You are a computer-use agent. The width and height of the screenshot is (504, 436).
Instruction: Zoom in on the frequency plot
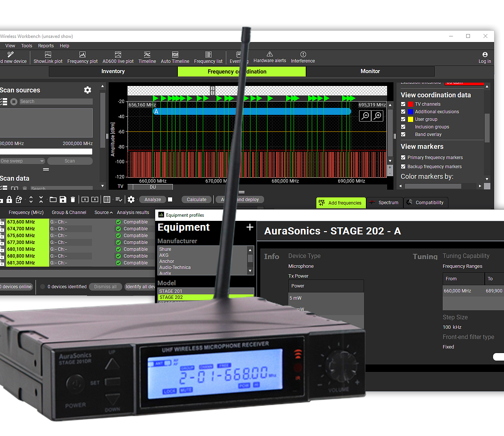pos(377,116)
